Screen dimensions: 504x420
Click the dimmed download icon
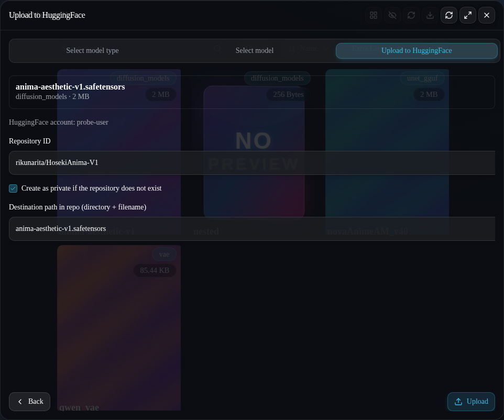[x=430, y=15]
